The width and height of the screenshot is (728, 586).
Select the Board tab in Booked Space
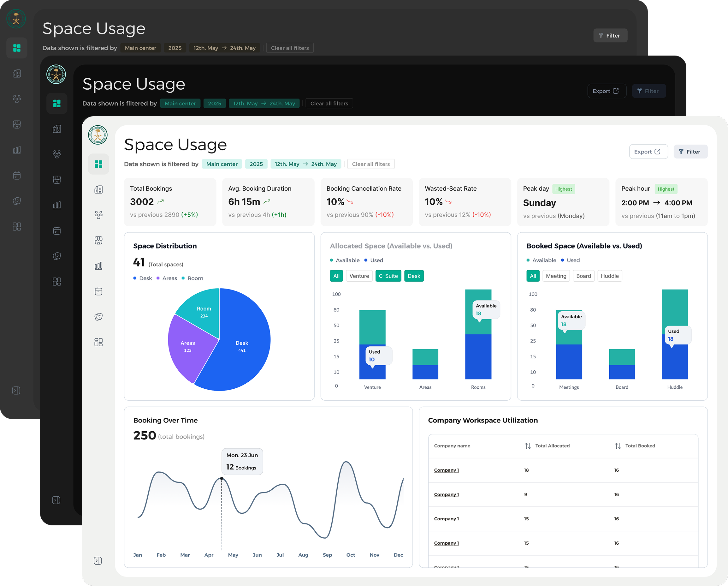[x=583, y=276]
